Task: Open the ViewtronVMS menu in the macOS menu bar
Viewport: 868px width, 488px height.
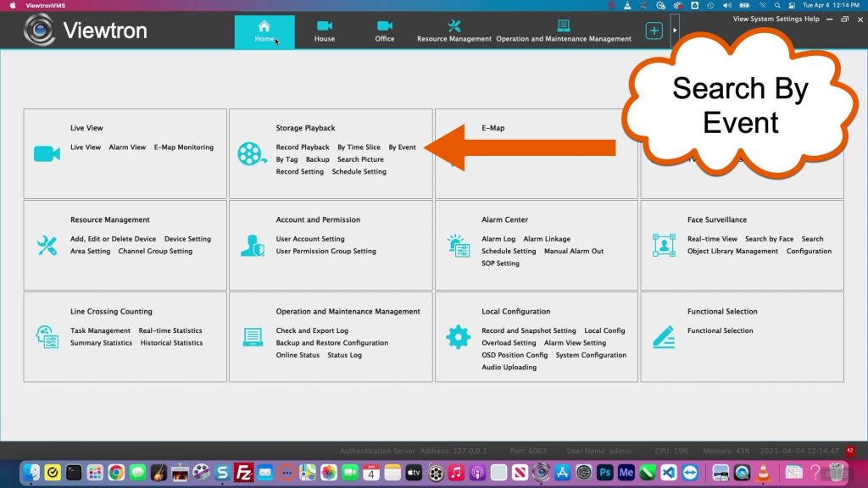Action: pos(46,6)
